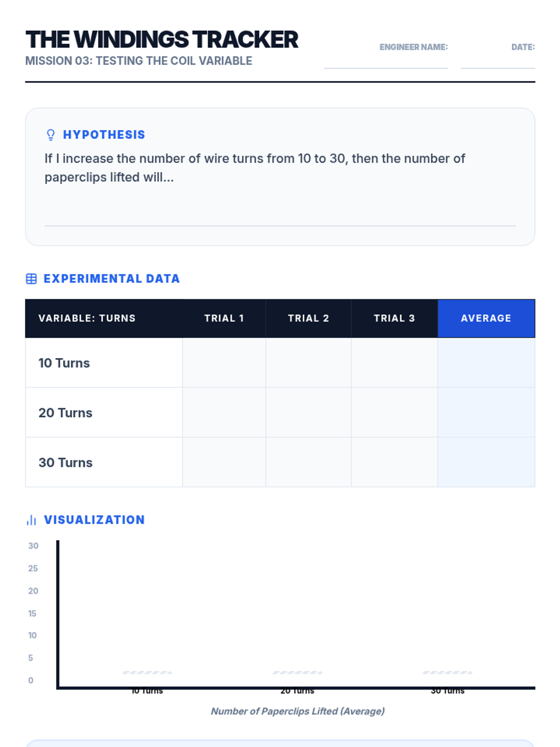
Task: Click the lightbulb icon beside Hypothesis
Action: [51, 135]
